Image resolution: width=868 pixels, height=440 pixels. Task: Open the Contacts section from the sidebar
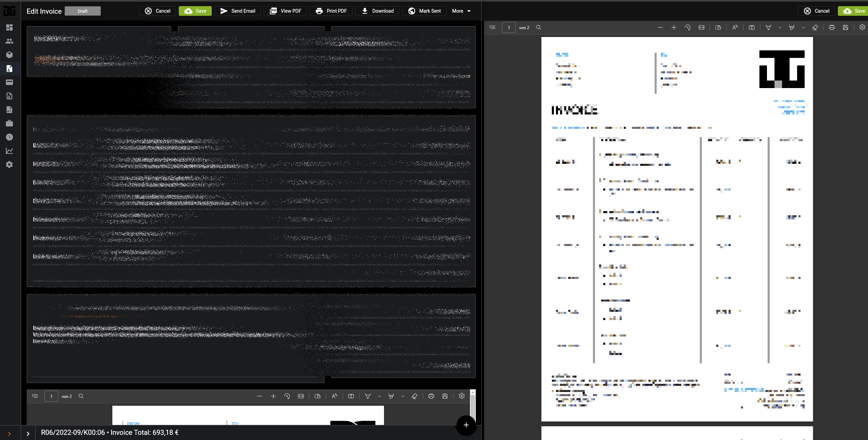tap(10, 41)
